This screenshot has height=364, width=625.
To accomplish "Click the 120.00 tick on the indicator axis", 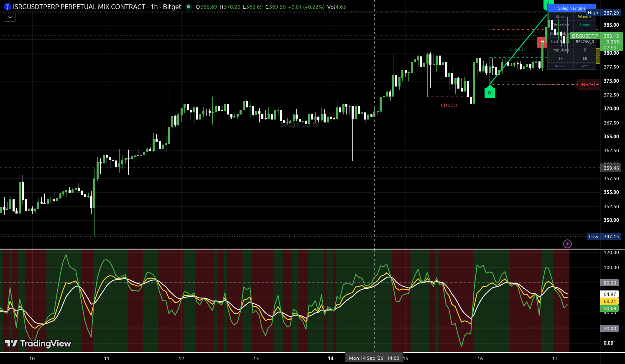I will [611, 252].
